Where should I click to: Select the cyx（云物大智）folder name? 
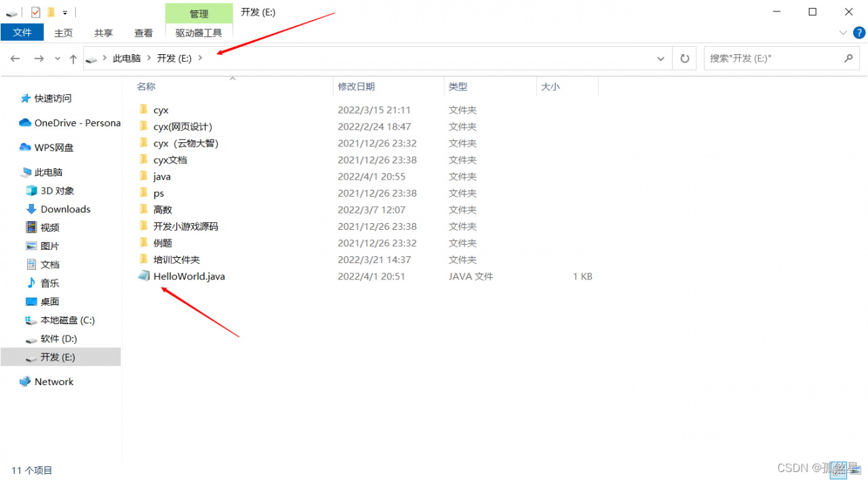(x=186, y=143)
